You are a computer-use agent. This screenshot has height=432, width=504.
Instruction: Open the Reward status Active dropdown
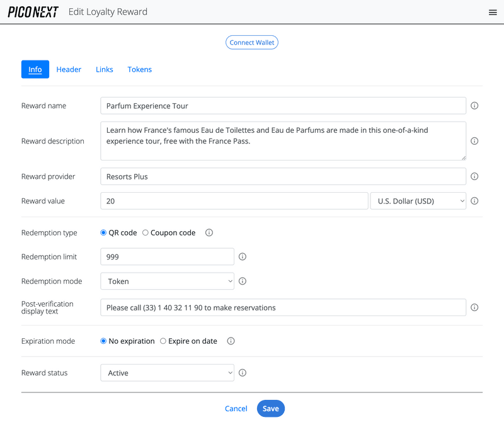[x=167, y=373]
